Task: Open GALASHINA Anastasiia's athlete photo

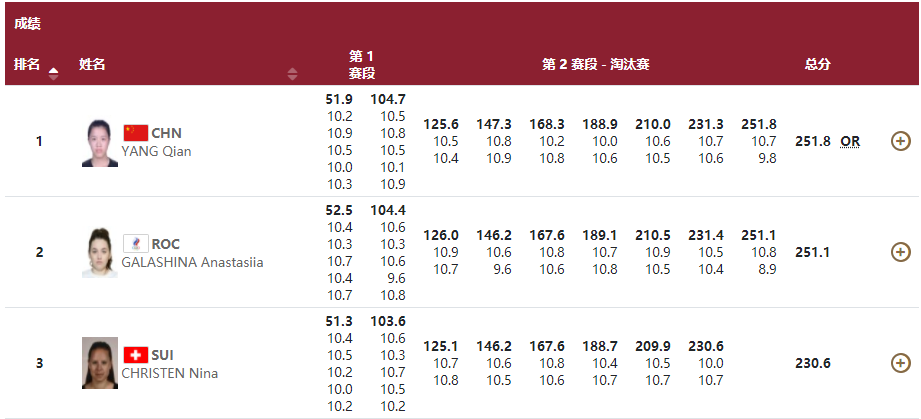Action: click(x=100, y=253)
